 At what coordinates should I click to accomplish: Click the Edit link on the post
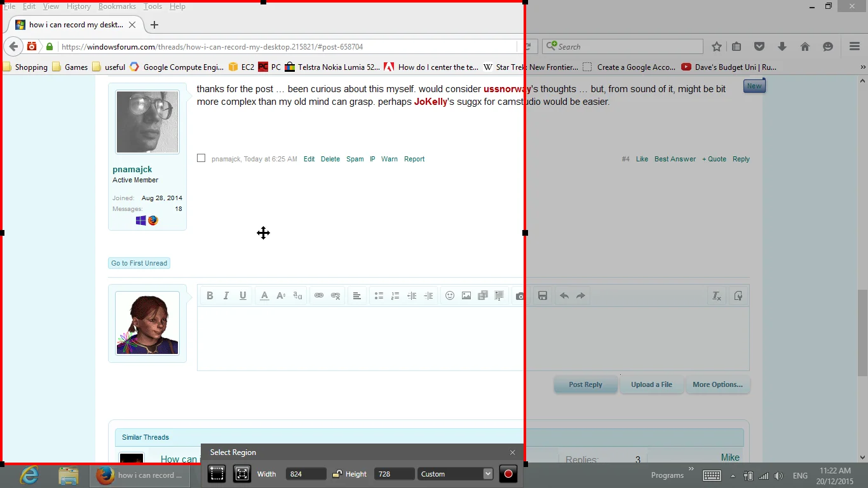click(x=309, y=159)
